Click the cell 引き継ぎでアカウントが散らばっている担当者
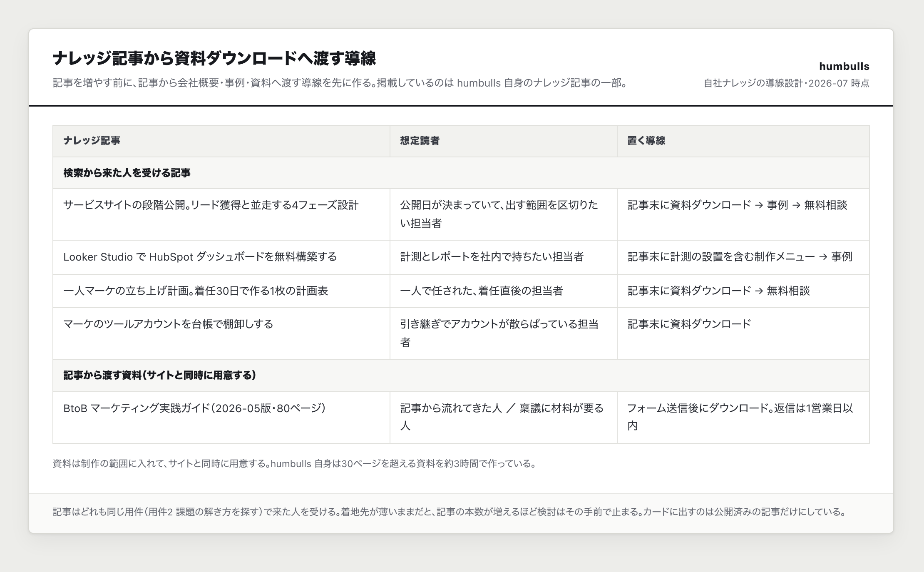The height and width of the screenshot is (572, 924). [503, 333]
